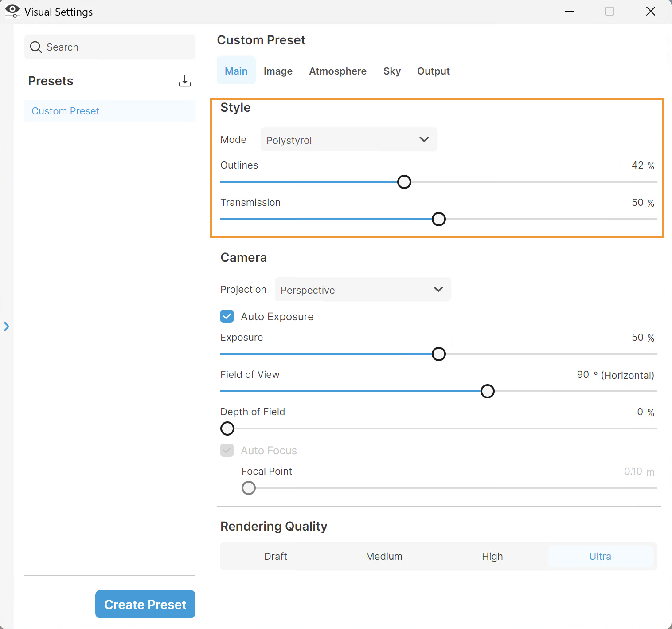Select Custom Preset in presets list

tap(110, 111)
